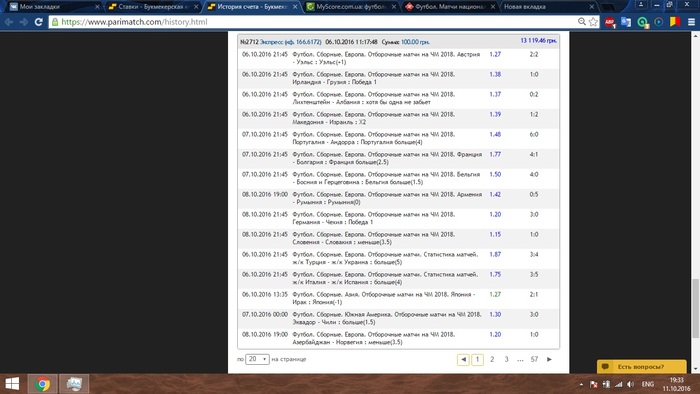Click the Chrome profile button in title bar
This screenshot has width=700, height=394.
click(641, 4)
